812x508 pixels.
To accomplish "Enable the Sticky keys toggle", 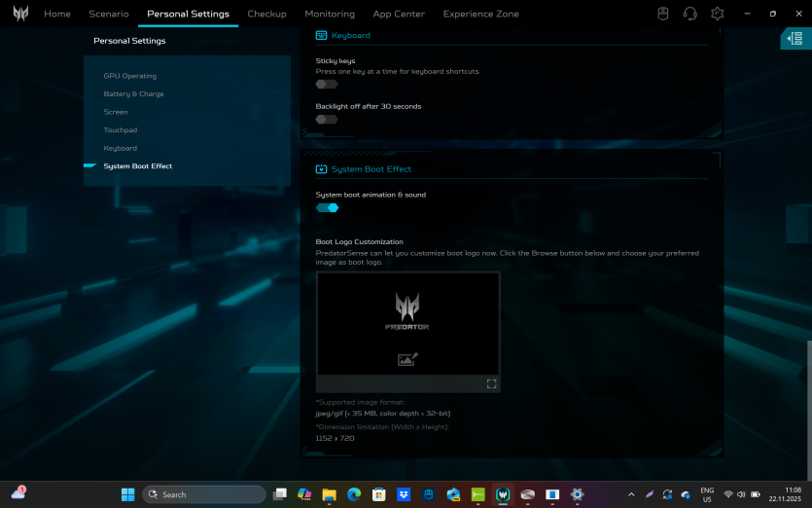I will [327, 84].
